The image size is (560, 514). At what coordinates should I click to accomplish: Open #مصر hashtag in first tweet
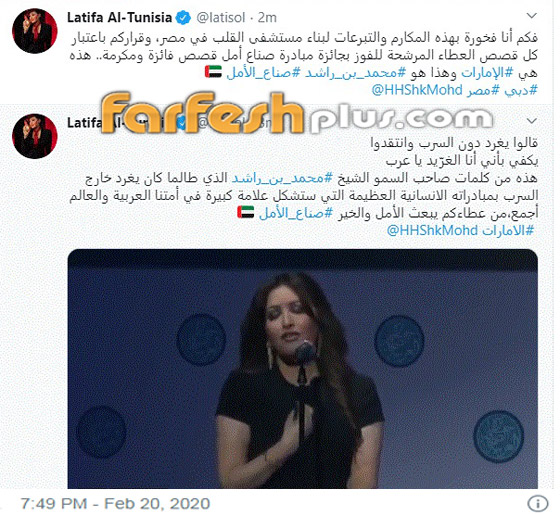[482, 90]
